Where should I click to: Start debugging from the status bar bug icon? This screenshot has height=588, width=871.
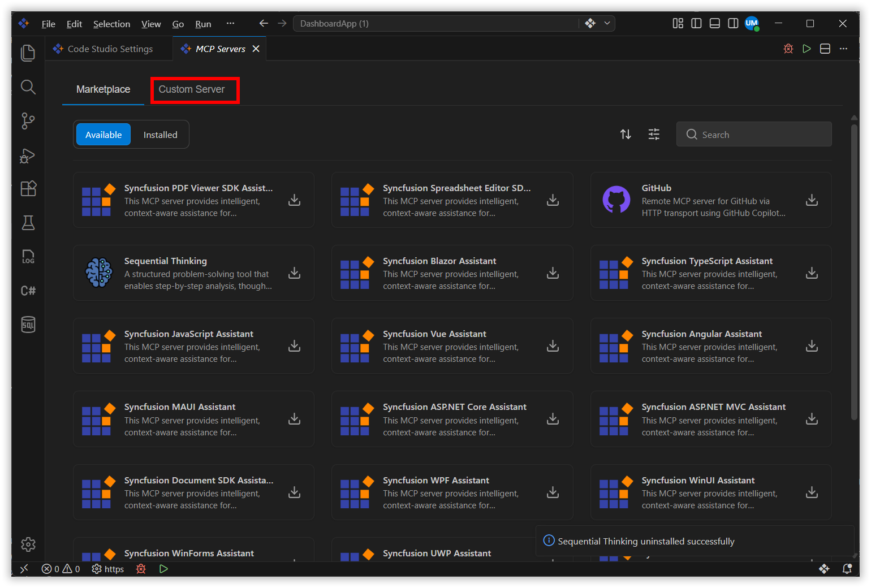pos(141,569)
